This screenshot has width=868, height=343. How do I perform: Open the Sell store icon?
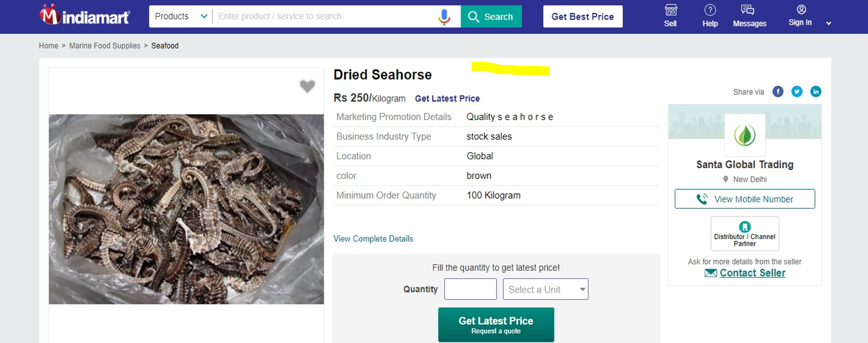click(x=670, y=10)
